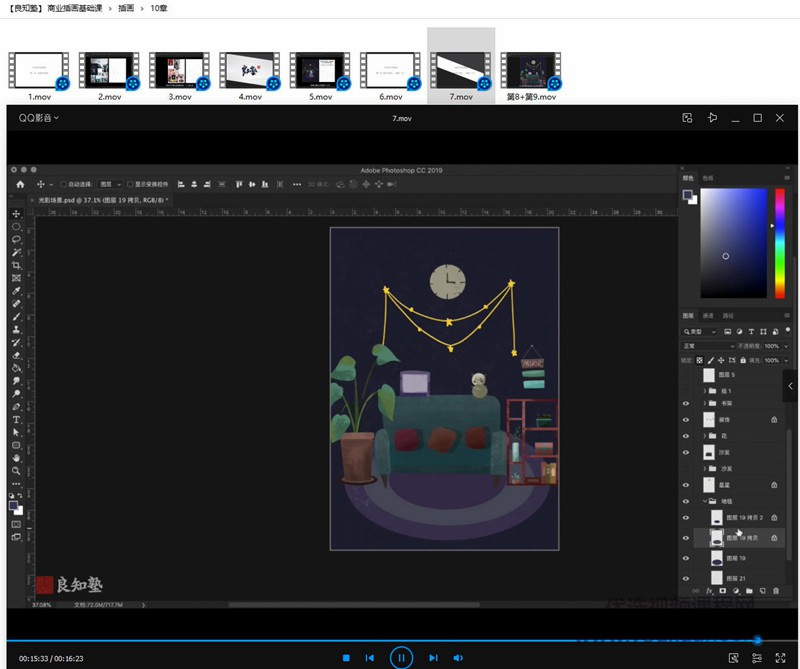Enable the 自动选择 checkbox

(x=62, y=185)
